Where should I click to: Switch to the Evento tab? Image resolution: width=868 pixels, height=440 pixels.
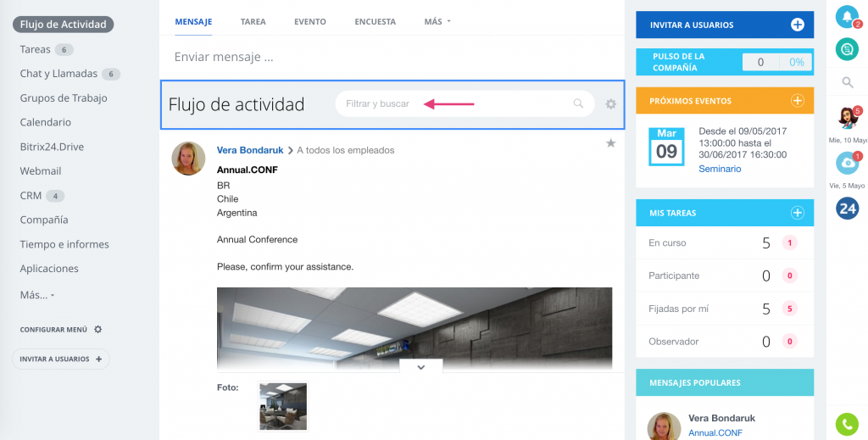click(310, 21)
